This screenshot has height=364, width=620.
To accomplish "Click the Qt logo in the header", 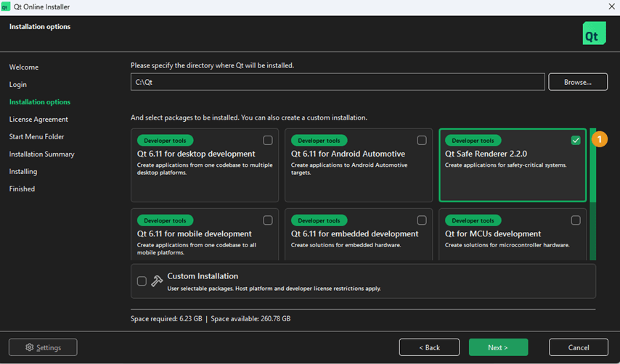I will point(594,33).
